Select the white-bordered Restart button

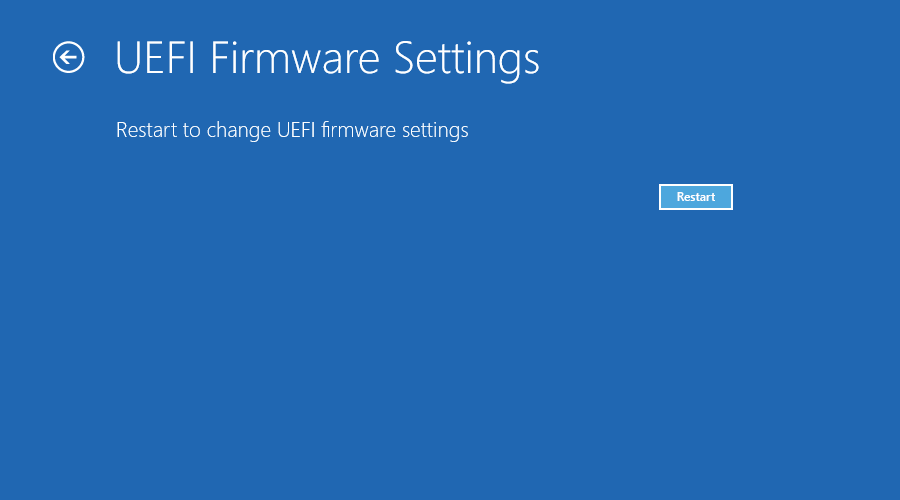pos(696,197)
